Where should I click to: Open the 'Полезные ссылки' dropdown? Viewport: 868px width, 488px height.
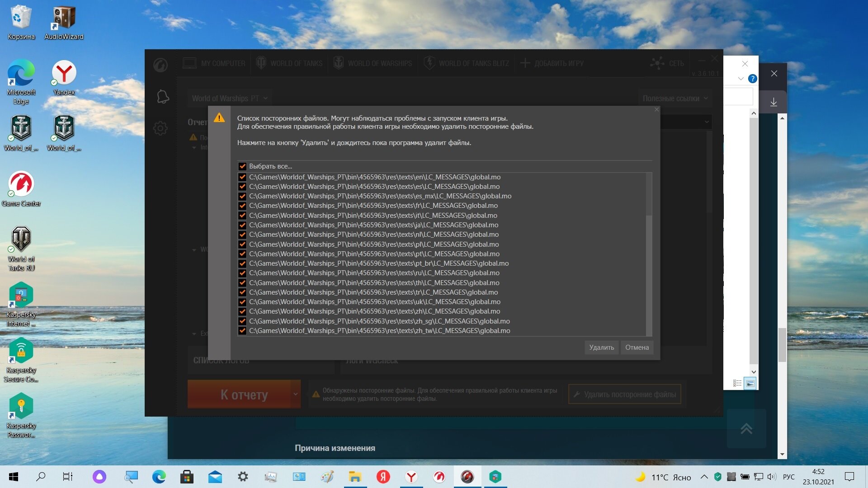pyautogui.click(x=675, y=99)
